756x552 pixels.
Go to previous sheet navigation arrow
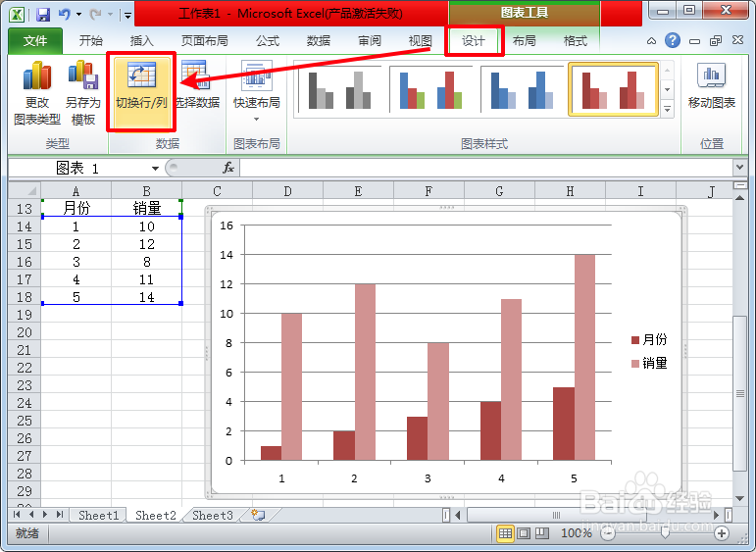(x=31, y=515)
